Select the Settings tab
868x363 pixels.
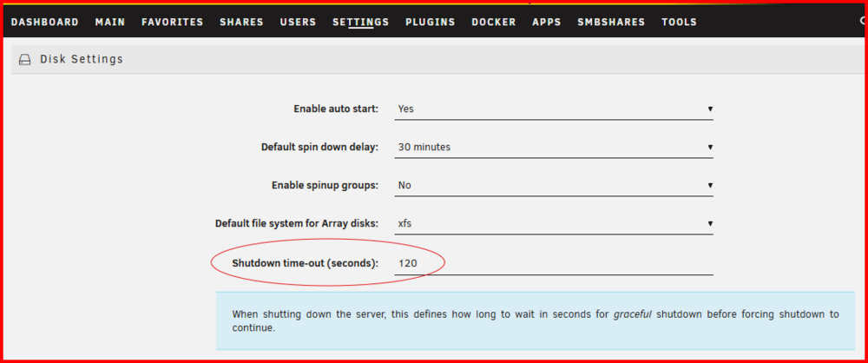click(361, 23)
